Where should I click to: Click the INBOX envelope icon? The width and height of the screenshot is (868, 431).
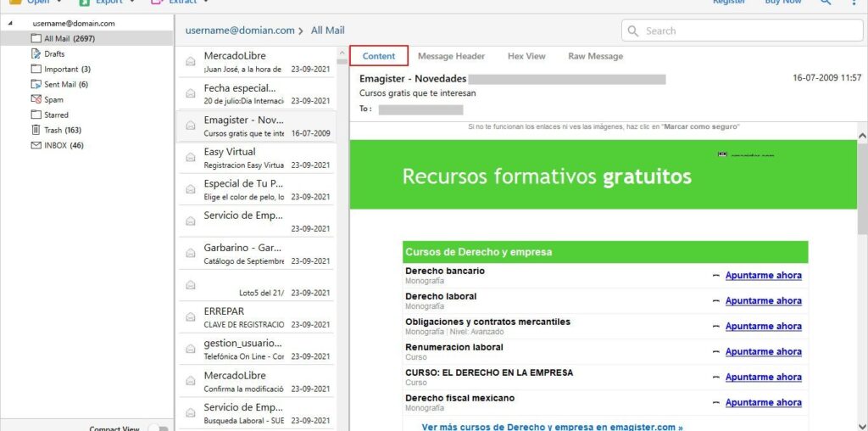tap(36, 145)
